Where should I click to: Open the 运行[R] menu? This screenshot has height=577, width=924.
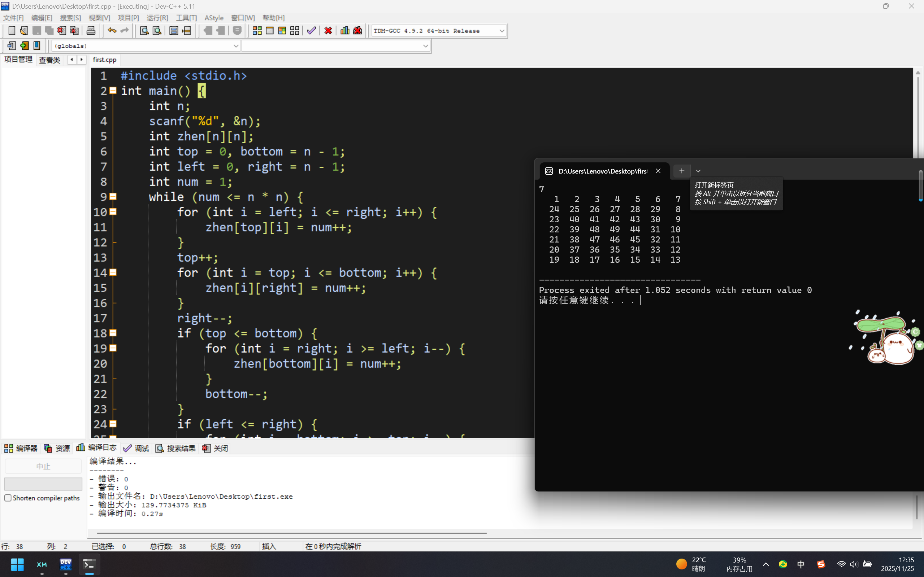(157, 18)
